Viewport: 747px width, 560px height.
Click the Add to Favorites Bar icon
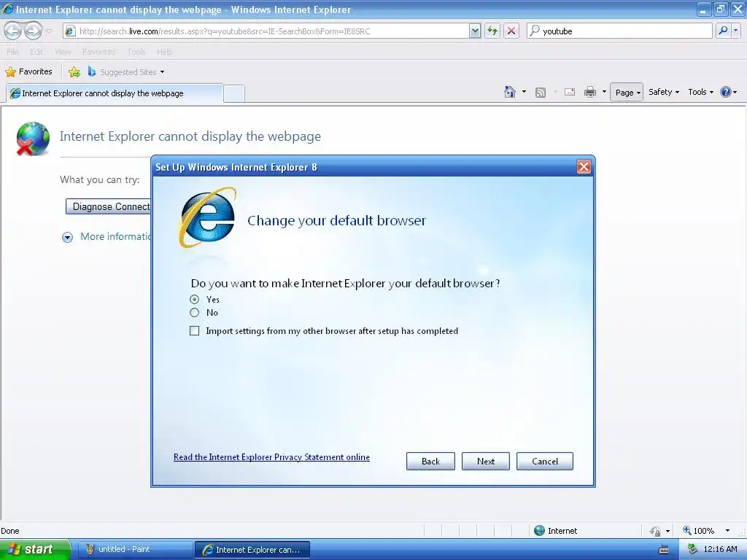(x=74, y=72)
